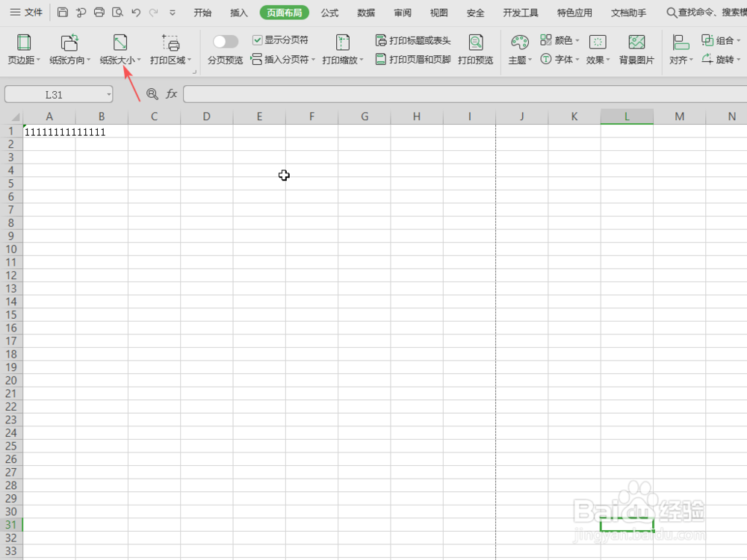Switch to the 审阅 tab

tap(403, 13)
